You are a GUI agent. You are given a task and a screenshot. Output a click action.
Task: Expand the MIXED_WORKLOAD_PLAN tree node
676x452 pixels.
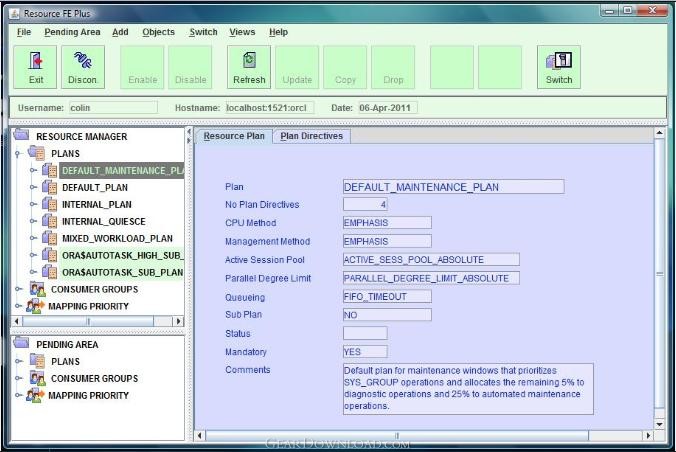(33, 238)
